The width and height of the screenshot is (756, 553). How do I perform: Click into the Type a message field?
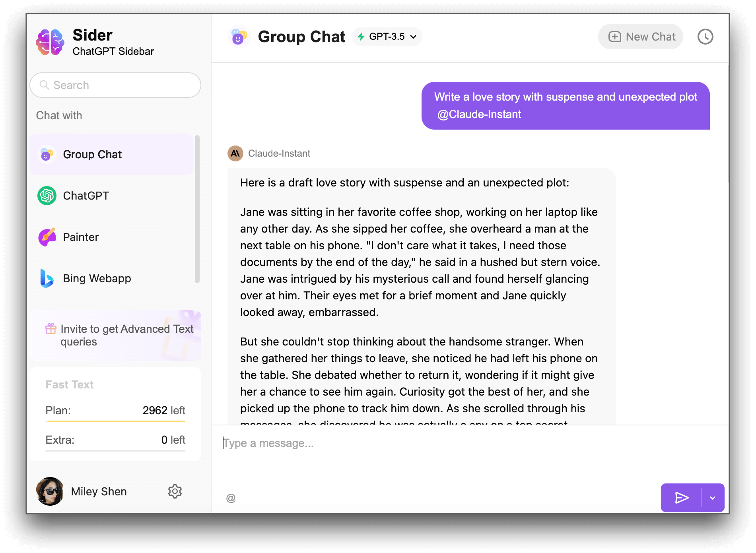469,443
